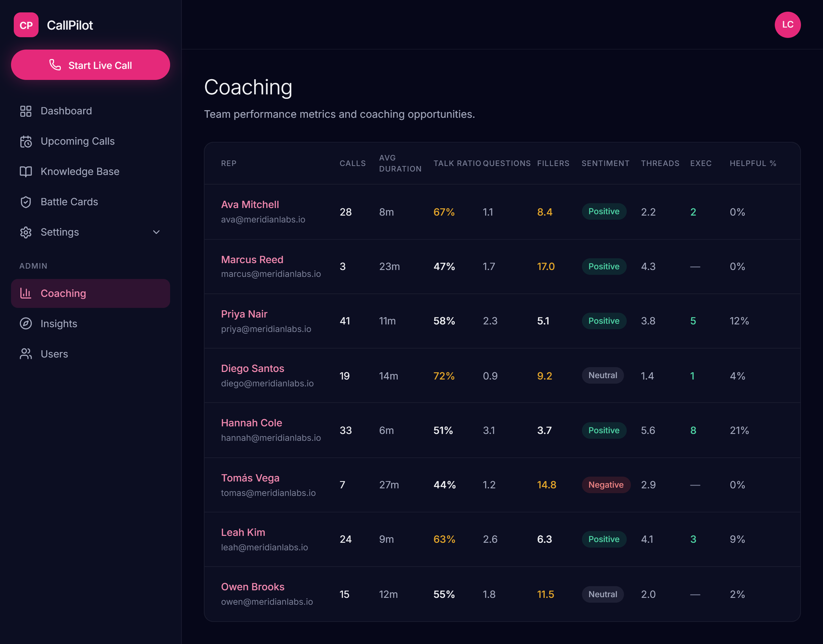Image resolution: width=823 pixels, height=644 pixels.
Task: Click the Coaching bar chart icon
Action: click(26, 293)
